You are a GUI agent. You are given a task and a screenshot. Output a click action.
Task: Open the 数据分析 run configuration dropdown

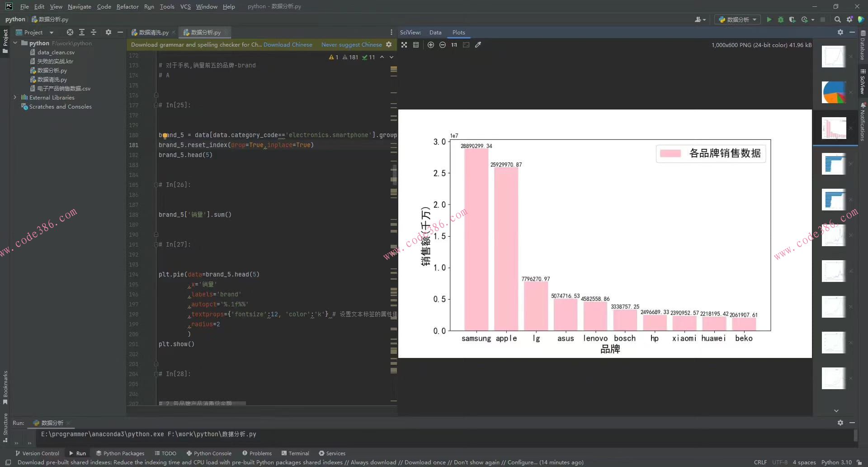tap(737, 19)
